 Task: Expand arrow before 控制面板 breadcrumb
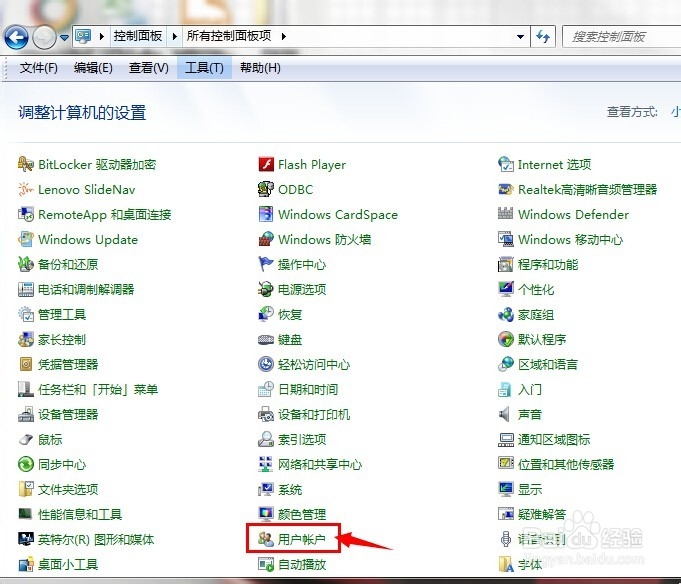pyautogui.click(x=102, y=36)
